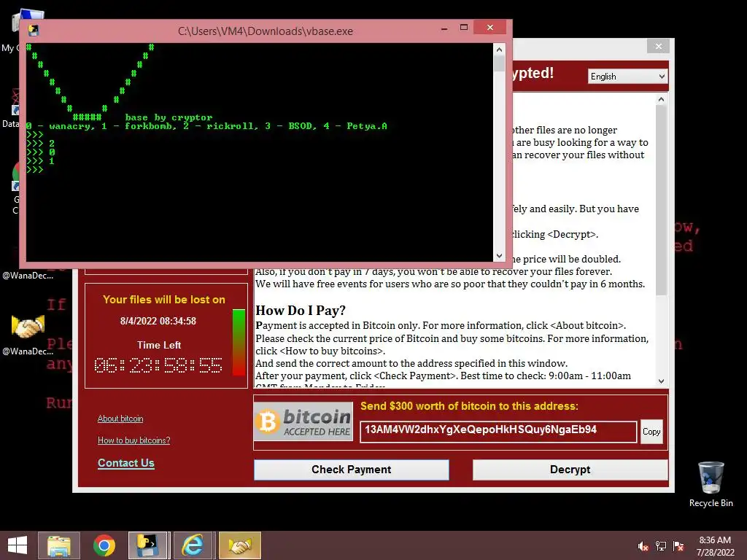Open File Explorer from the taskbar
This screenshot has height=560, width=747.
(58, 545)
